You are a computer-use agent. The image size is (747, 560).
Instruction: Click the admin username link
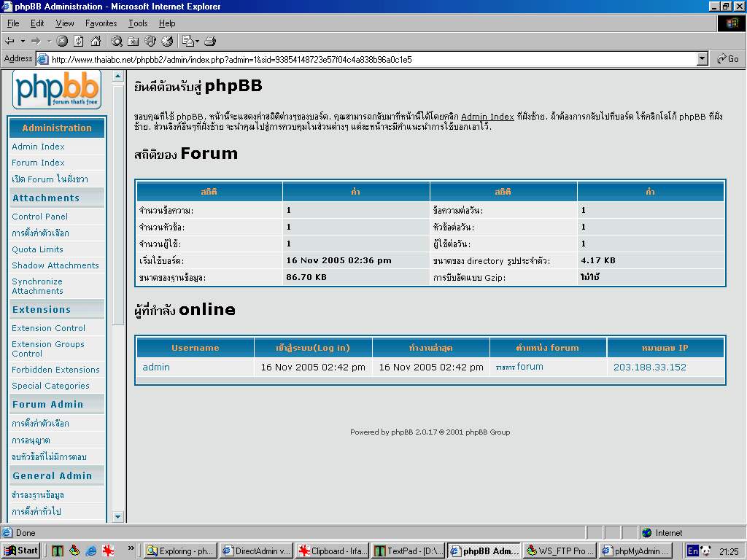click(x=156, y=367)
